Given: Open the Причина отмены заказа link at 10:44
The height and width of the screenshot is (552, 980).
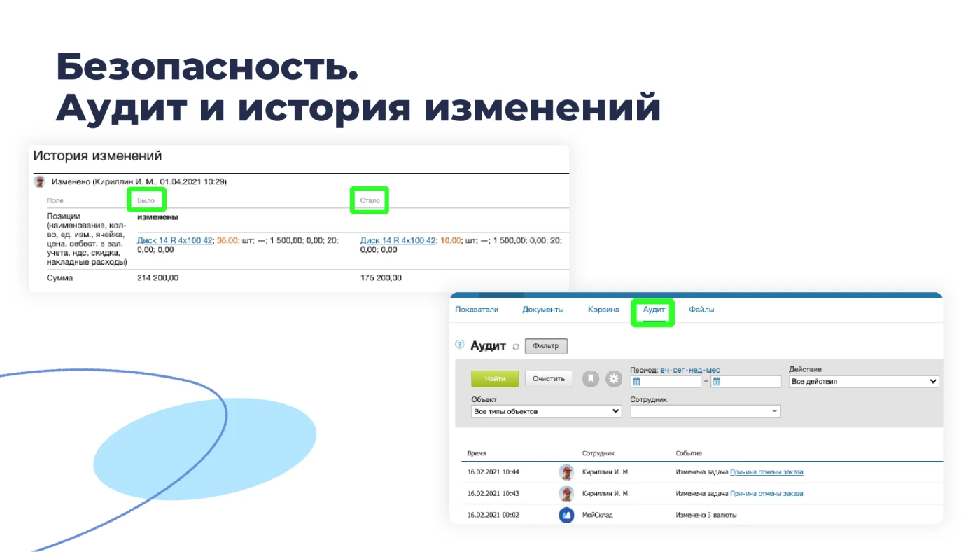Looking at the screenshot, I should pyautogui.click(x=766, y=472).
